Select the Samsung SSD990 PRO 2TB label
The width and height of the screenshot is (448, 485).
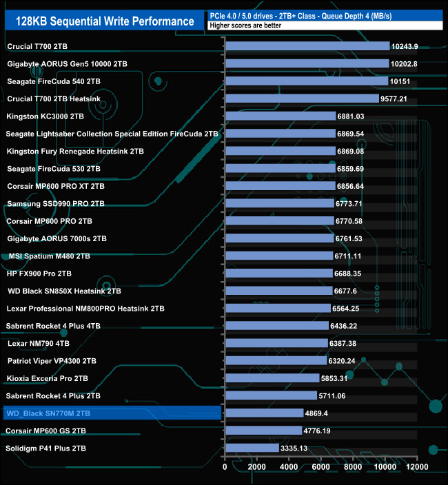click(x=56, y=204)
